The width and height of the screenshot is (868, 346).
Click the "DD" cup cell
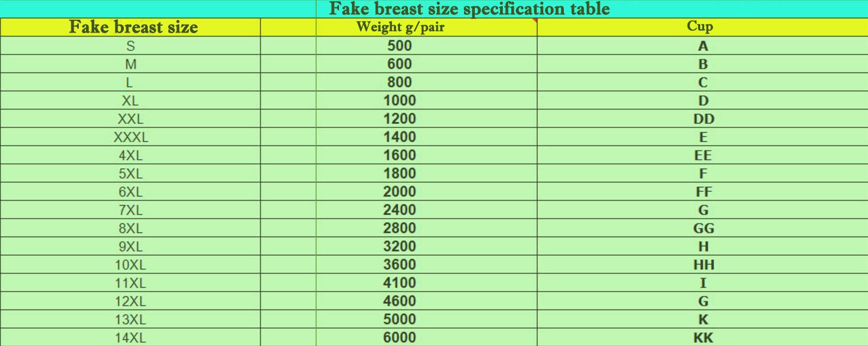point(703,119)
